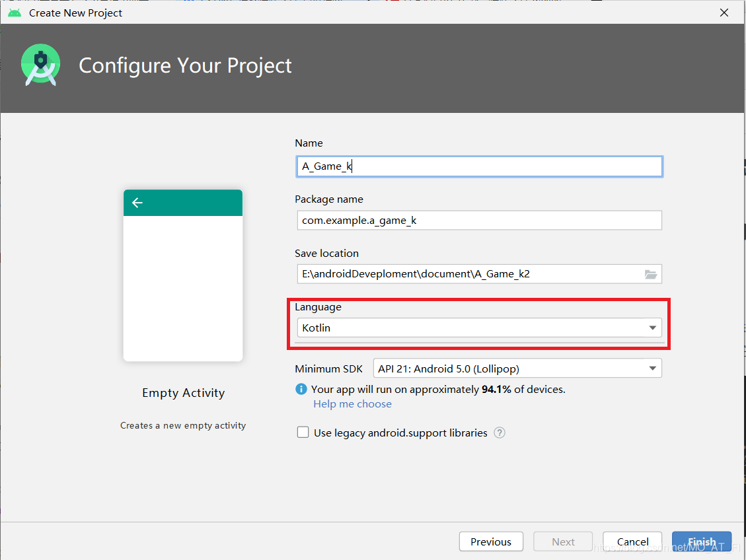
Task: Click the Empty Activity label
Action: point(183,393)
